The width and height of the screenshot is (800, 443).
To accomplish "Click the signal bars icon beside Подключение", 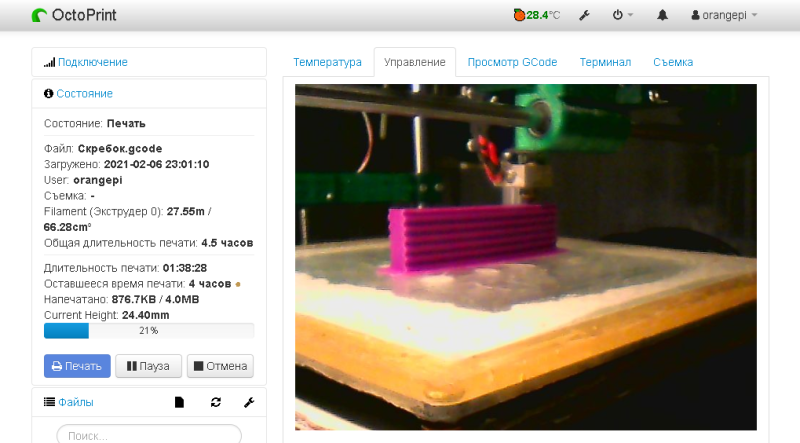I will tap(49, 62).
